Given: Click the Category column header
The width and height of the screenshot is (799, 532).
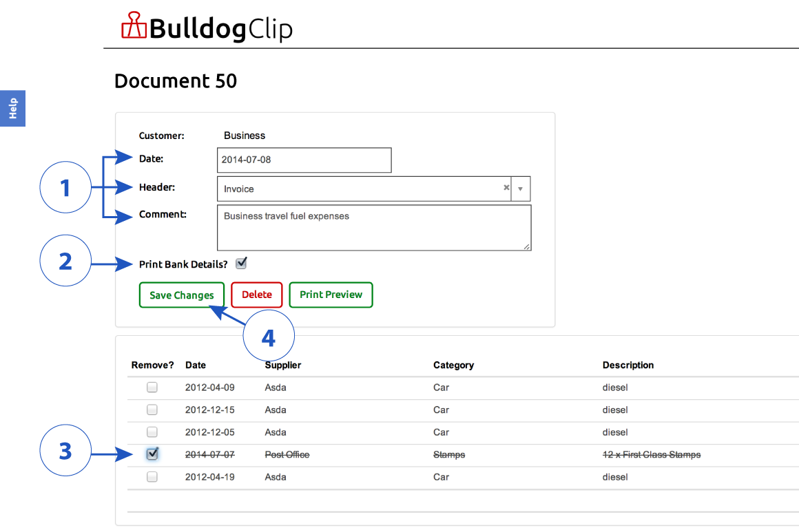Looking at the screenshot, I should 453,365.
